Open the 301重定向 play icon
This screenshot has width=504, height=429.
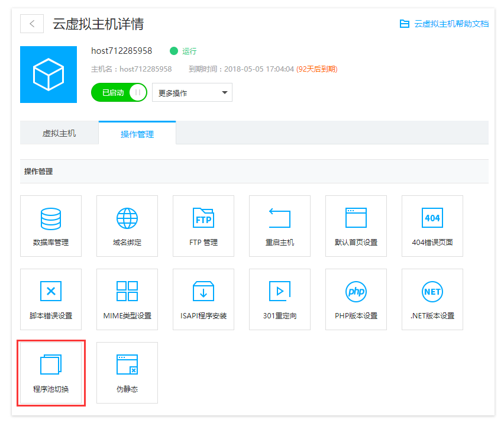[280, 291]
